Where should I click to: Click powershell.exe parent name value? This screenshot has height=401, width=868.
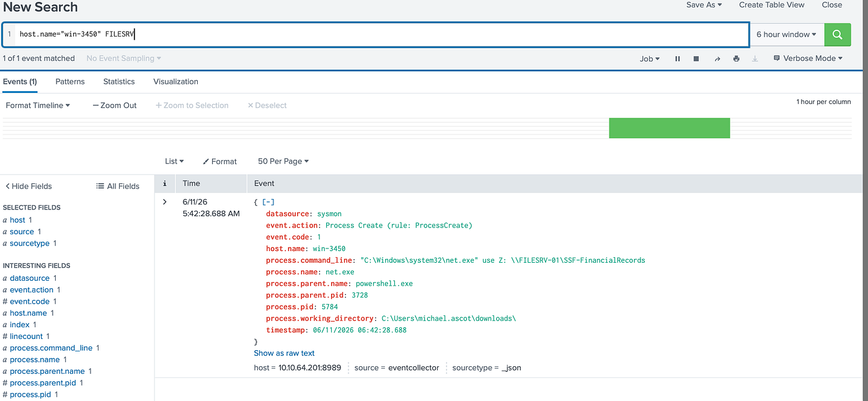[x=384, y=284]
